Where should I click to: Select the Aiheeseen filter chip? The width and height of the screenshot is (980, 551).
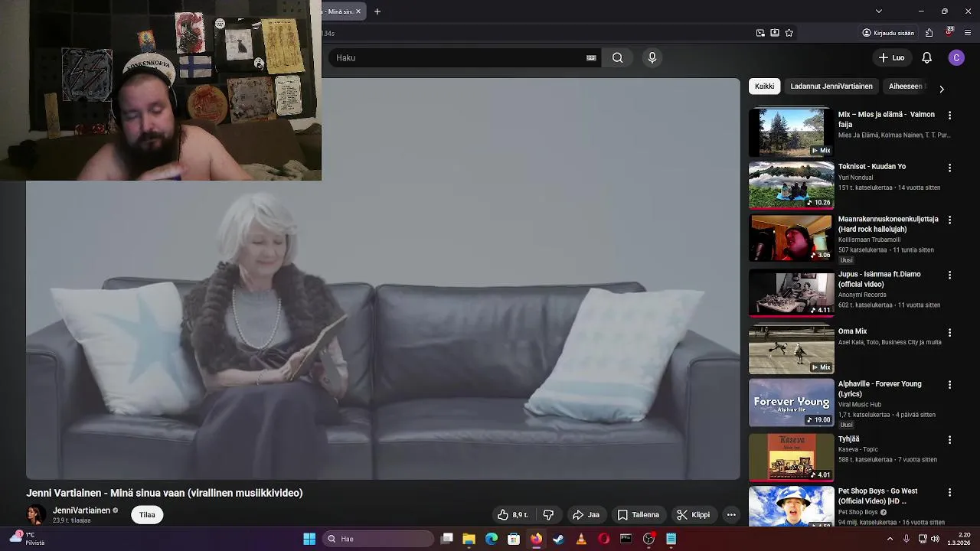click(x=905, y=86)
